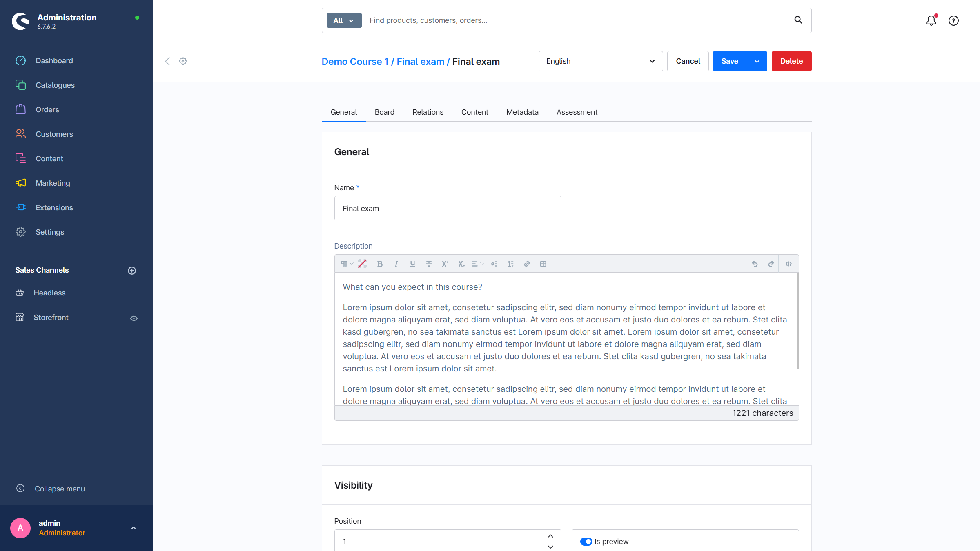Screen dimensions: 980x551
Task: Open the English language dropdown
Action: [600, 61]
